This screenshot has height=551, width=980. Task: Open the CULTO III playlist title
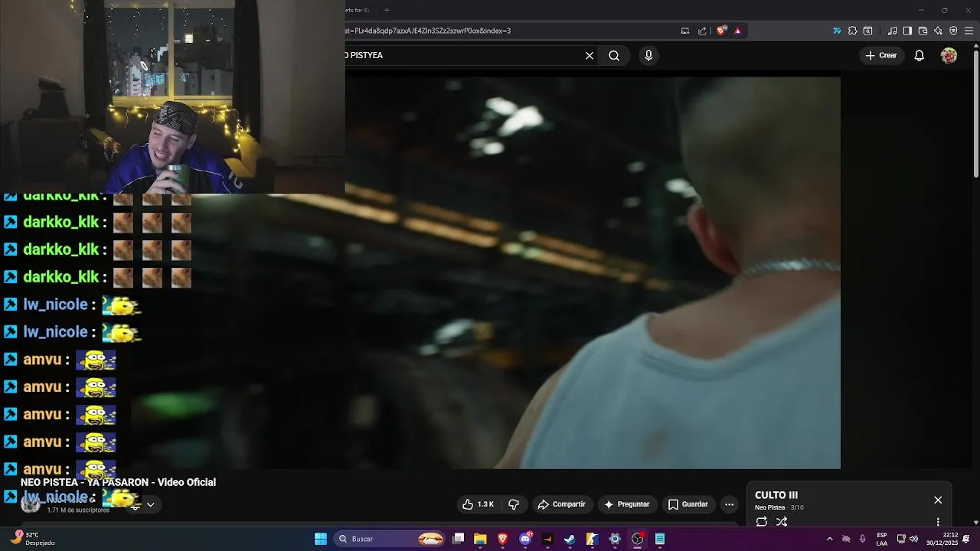pos(776,495)
